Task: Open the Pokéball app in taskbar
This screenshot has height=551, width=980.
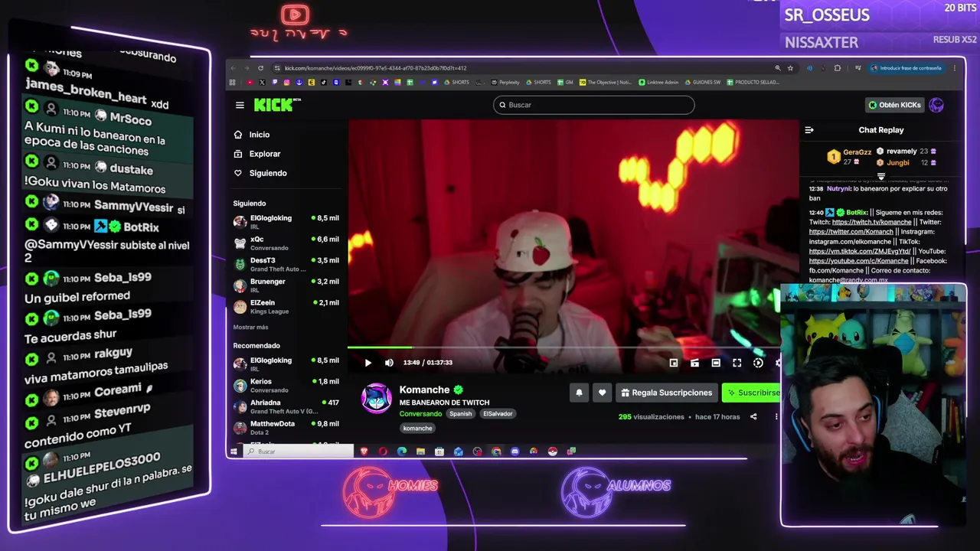Action: pyautogui.click(x=552, y=452)
